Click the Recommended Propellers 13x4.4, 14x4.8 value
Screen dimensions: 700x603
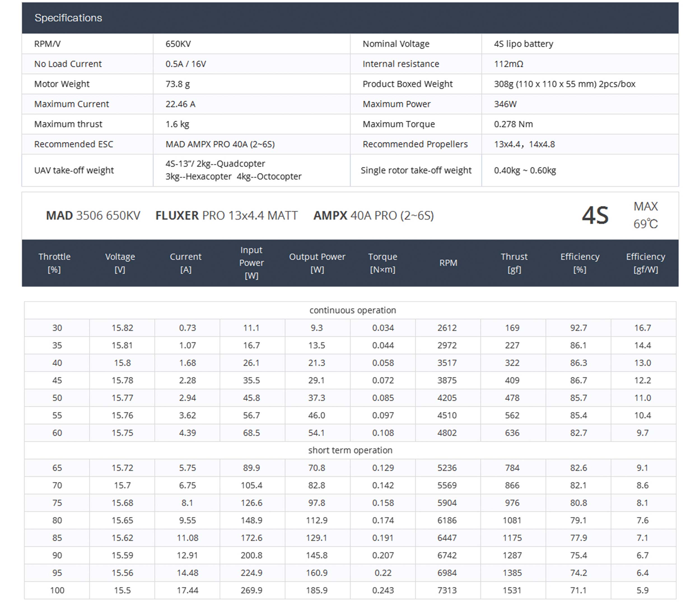(524, 144)
